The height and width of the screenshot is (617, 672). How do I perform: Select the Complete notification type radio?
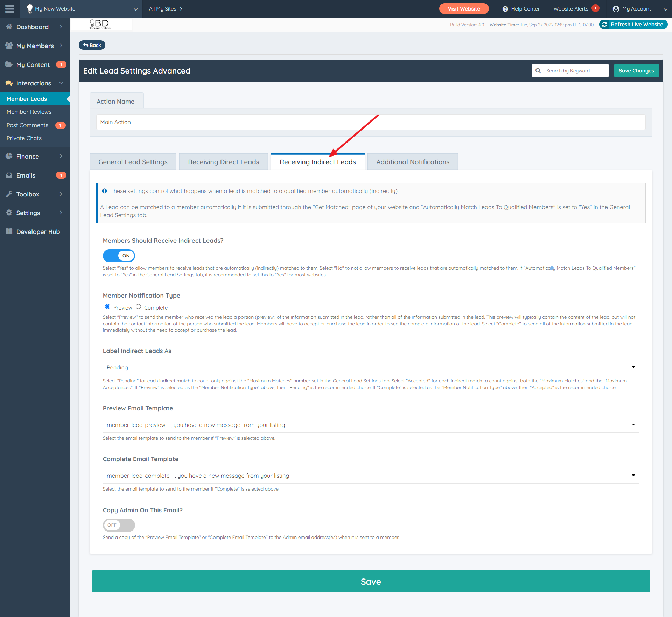click(139, 307)
